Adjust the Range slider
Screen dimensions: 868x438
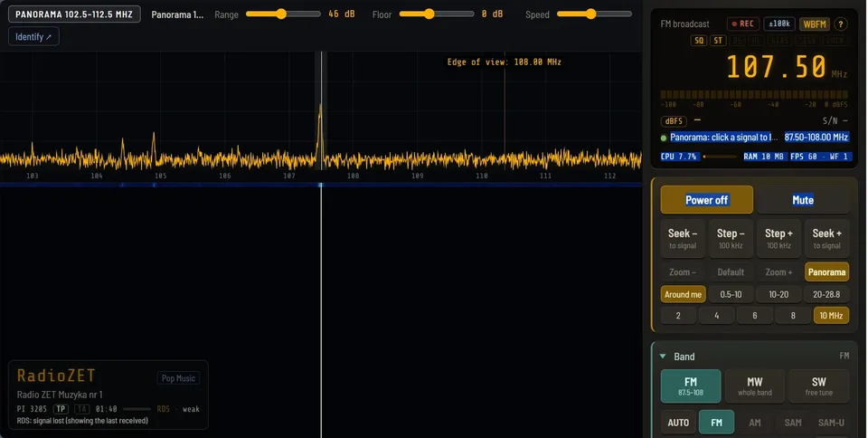tap(283, 14)
